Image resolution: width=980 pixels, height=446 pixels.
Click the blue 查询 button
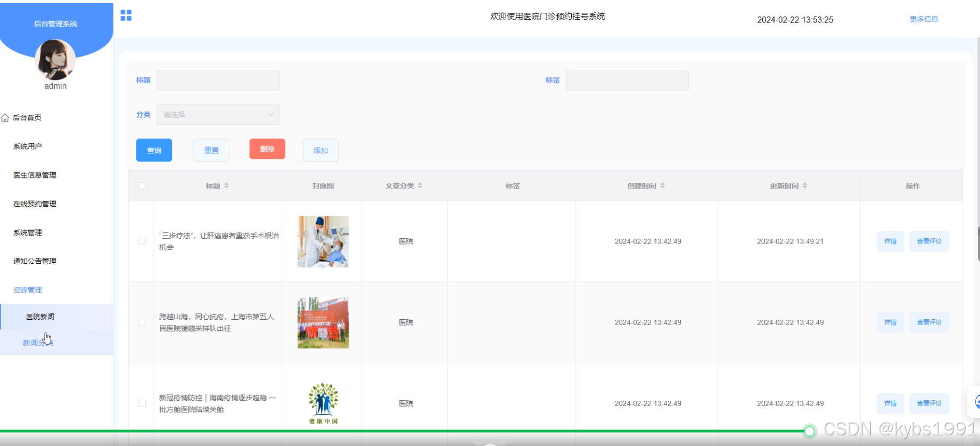click(x=154, y=150)
